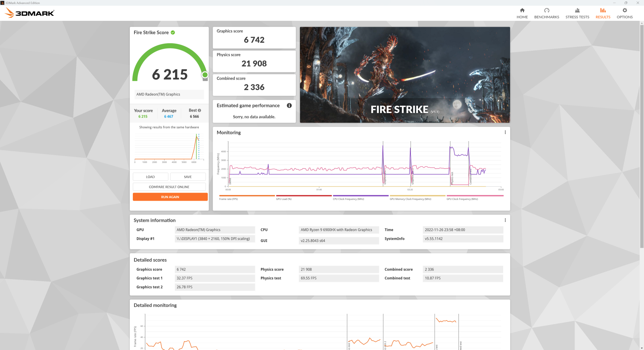The width and height of the screenshot is (644, 350).
Task: Click Combined test value 10.87 FPS
Action: point(463,278)
